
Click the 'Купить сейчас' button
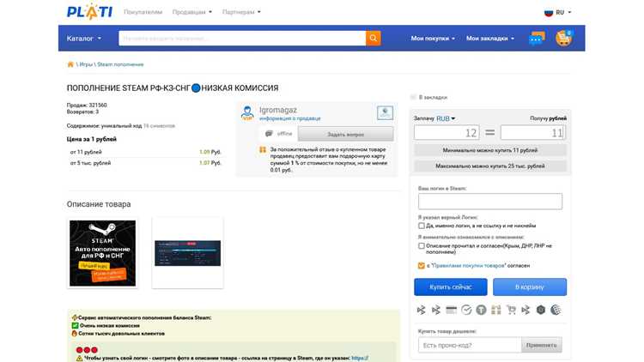coord(451,287)
